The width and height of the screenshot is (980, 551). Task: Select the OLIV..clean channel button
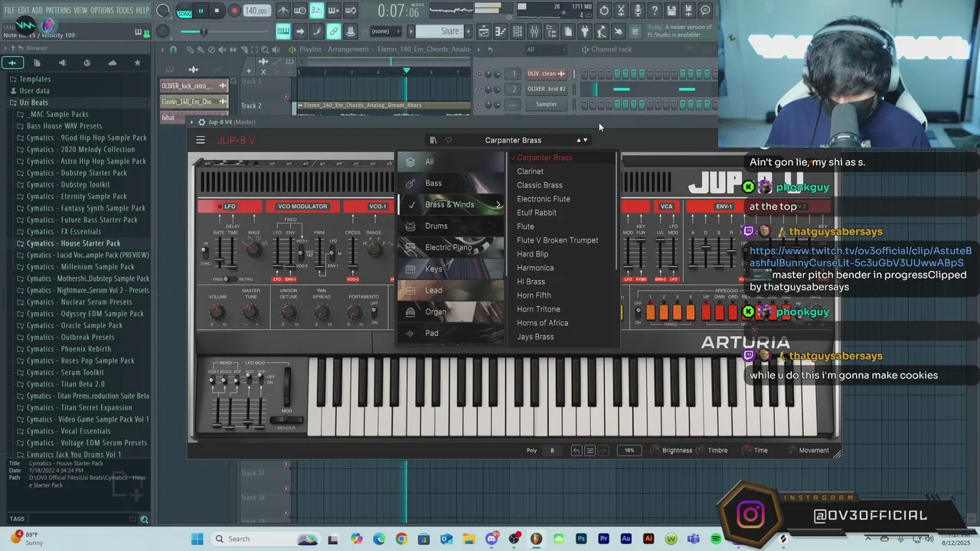pyautogui.click(x=546, y=74)
